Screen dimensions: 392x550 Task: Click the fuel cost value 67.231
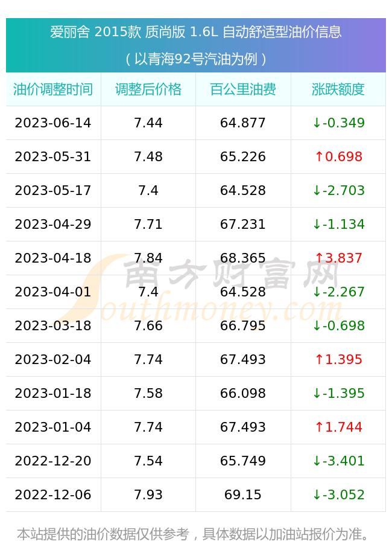[x=243, y=224]
